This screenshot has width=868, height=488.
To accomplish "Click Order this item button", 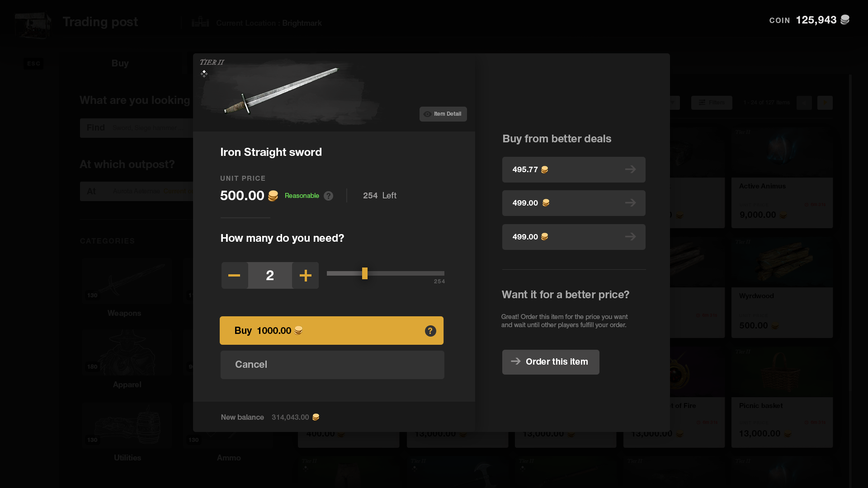I will pos(551,362).
